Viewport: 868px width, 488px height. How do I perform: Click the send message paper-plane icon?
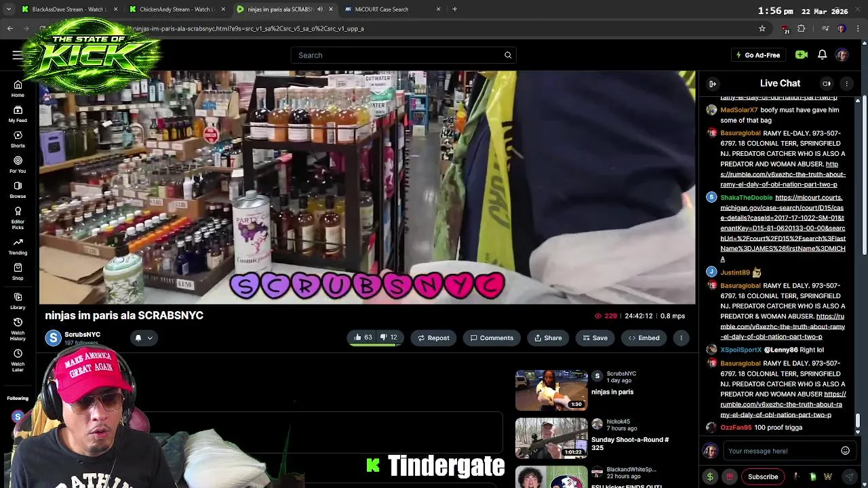pyautogui.click(x=849, y=477)
